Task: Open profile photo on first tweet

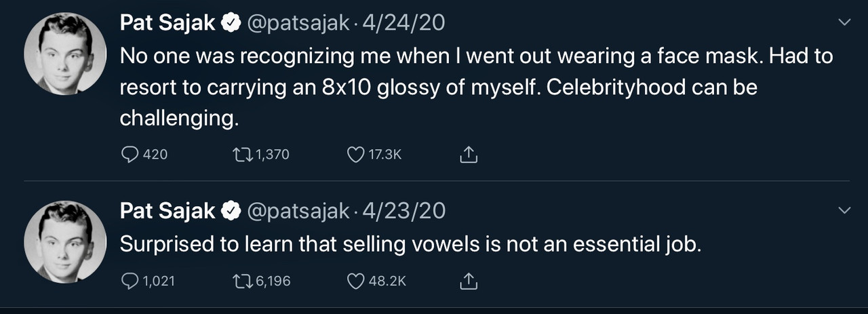Action: tap(65, 54)
